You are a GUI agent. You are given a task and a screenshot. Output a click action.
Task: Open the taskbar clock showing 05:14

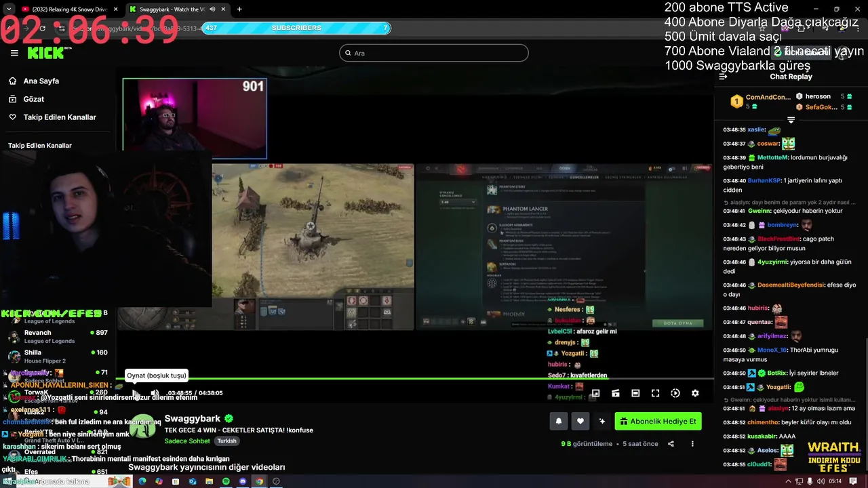tap(835, 481)
